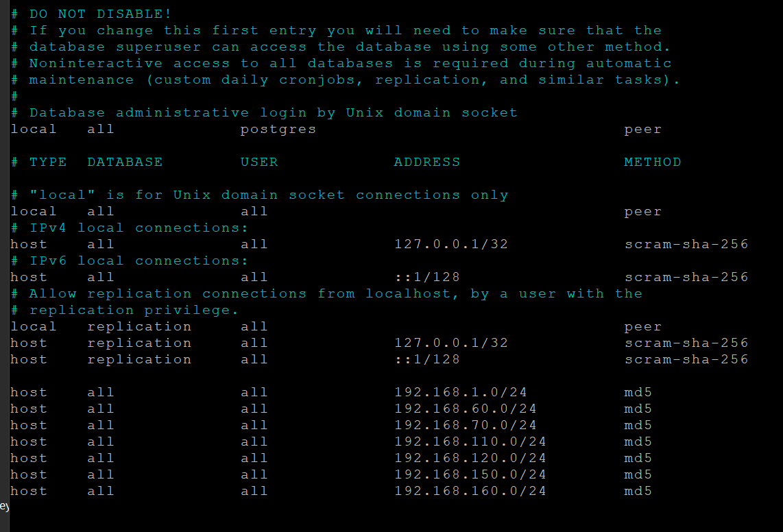Click the 192.168.110.0/24 address
This screenshot has width=783, height=532.
[x=470, y=442]
